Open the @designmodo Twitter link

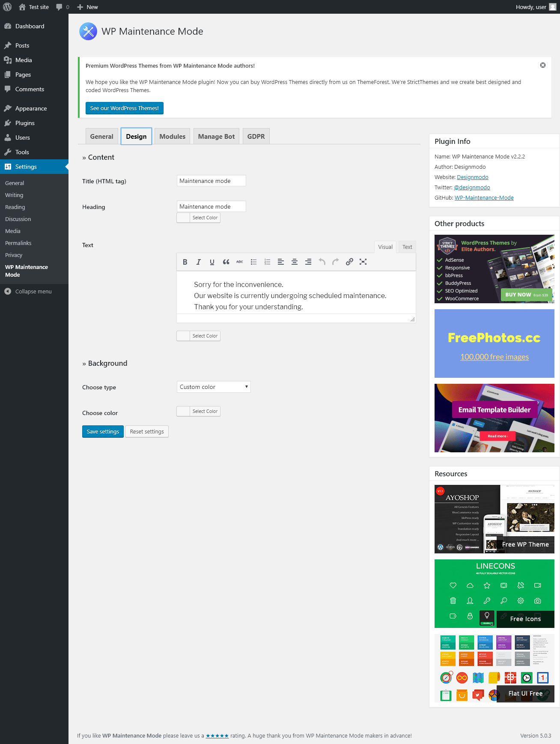472,188
